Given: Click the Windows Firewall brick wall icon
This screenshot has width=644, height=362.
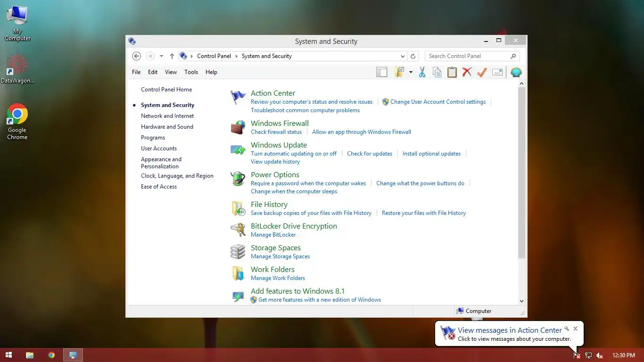Looking at the screenshot, I should click(x=238, y=127).
